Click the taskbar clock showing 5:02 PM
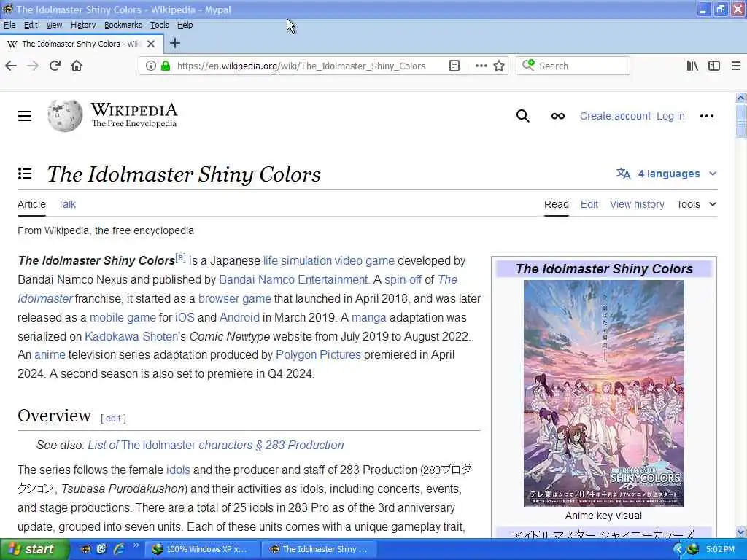The width and height of the screenshot is (747, 560). [720, 549]
